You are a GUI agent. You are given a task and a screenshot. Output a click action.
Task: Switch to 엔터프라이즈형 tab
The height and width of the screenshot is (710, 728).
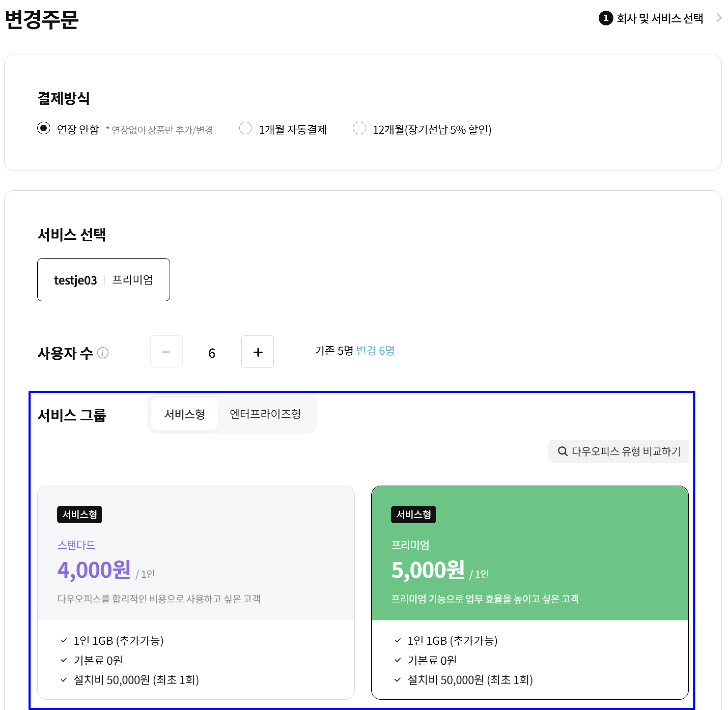265,414
